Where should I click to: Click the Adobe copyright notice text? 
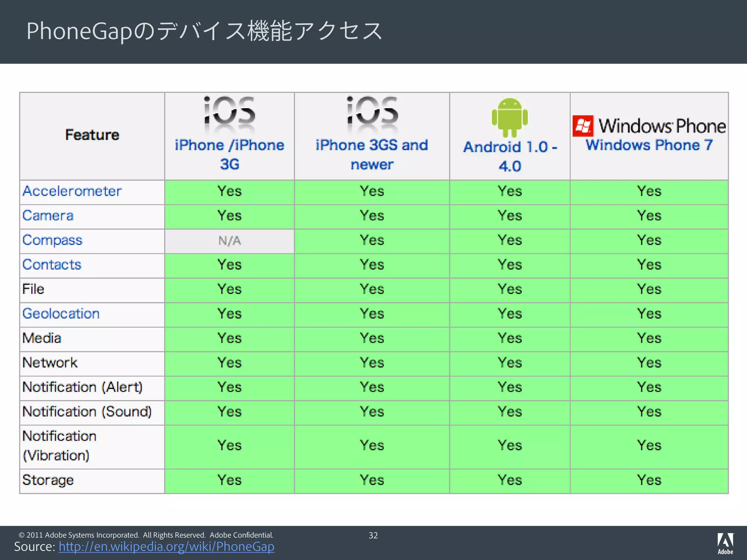click(146, 535)
